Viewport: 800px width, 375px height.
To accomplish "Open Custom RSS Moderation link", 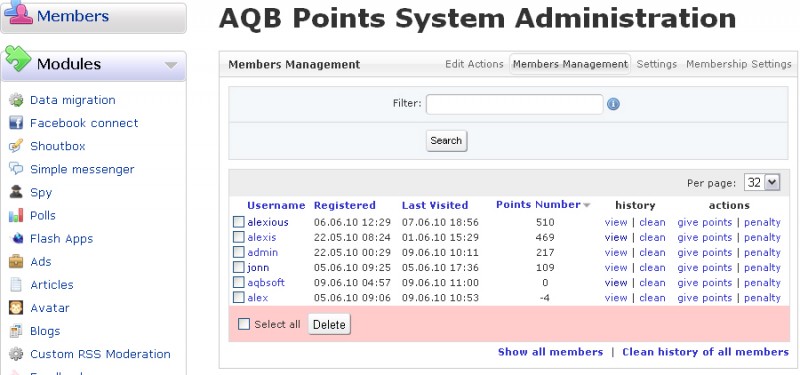I will (100, 354).
